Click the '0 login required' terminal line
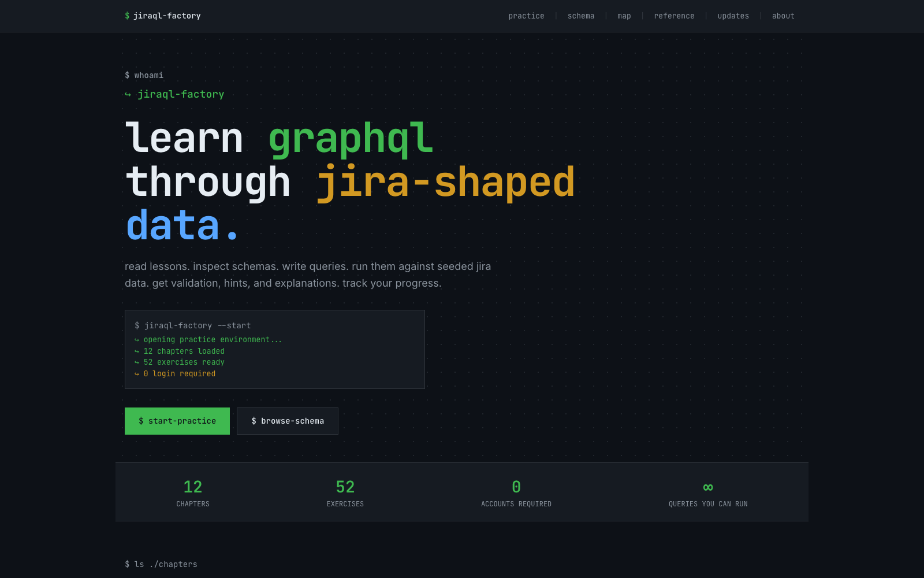This screenshot has width=924, height=578. click(175, 374)
